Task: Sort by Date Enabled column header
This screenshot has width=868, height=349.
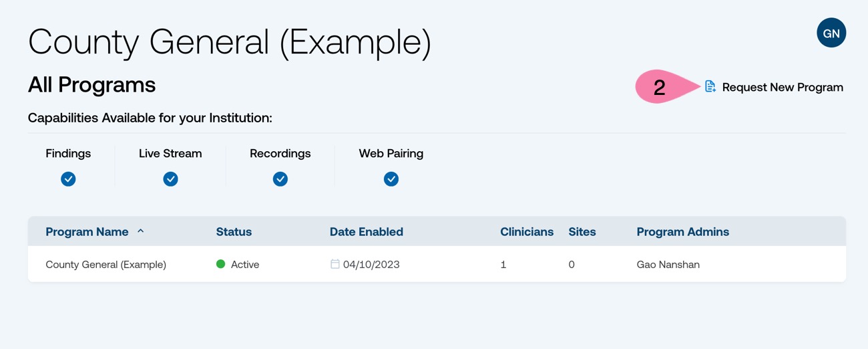Action: coord(367,232)
